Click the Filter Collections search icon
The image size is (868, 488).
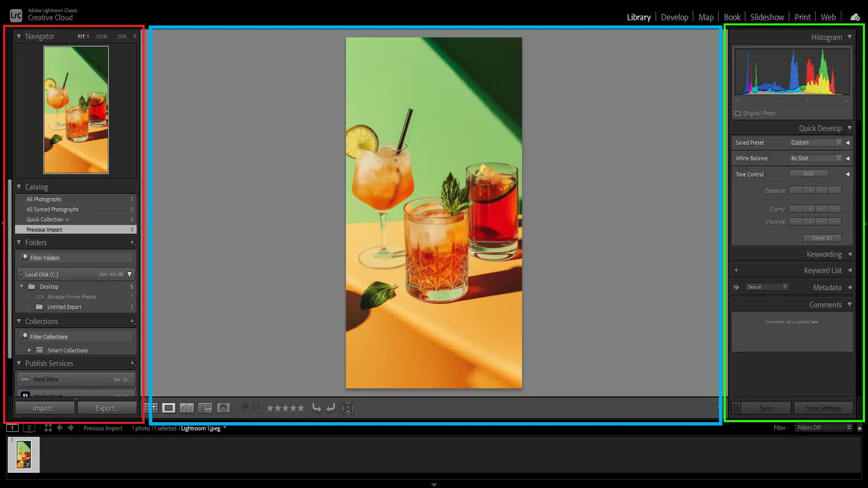pyautogui.click(x=24, y=337)
